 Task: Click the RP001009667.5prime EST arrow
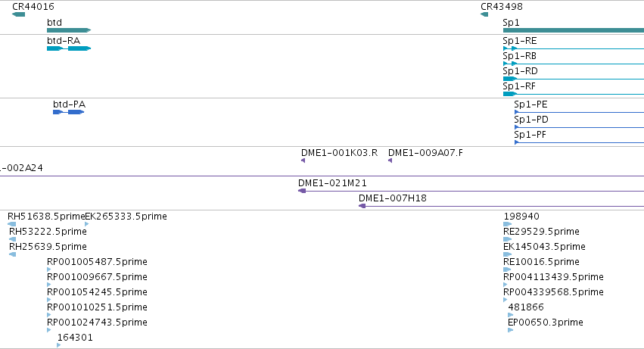pos(49,285)
